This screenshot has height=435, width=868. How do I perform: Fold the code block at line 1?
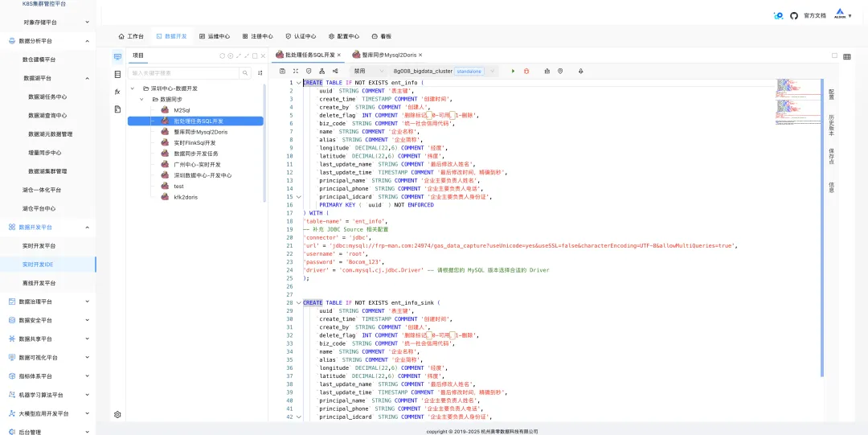pyautogui.click(x=299, y=83)
